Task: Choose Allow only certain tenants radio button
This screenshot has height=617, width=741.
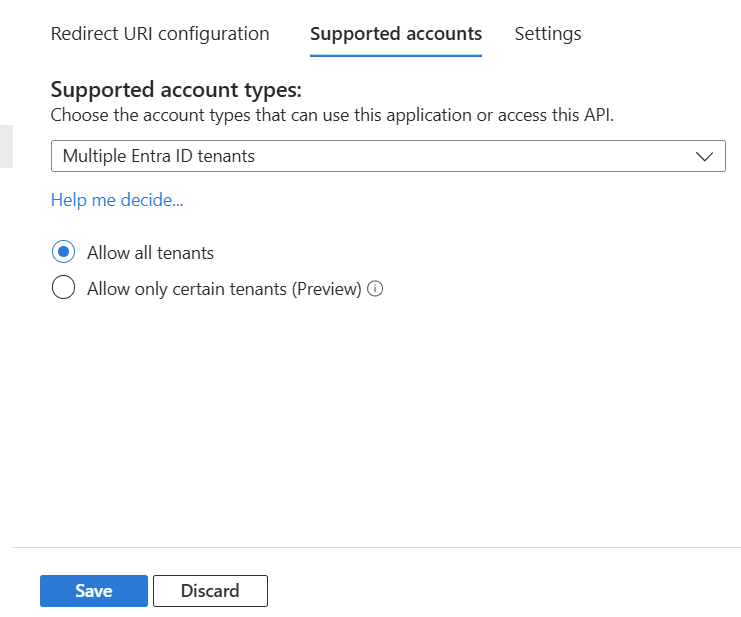Action: (x=63, y=289)
